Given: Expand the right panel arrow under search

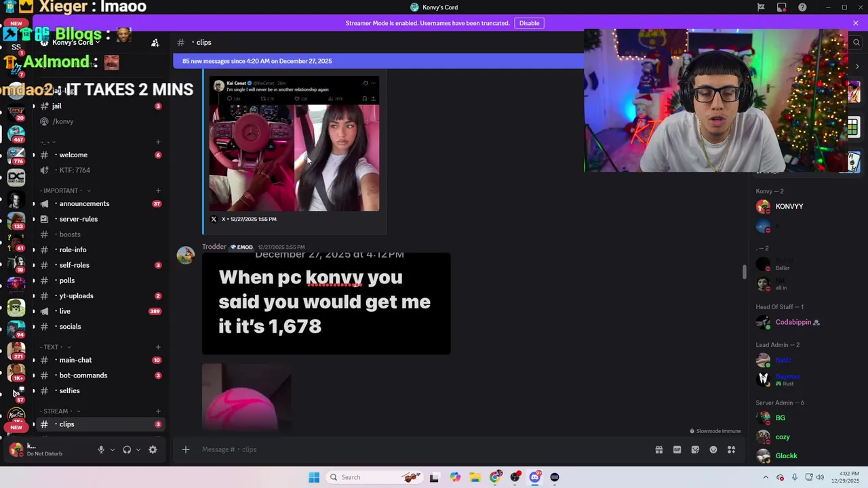Looking at the screenshot, I should point(857,66).
